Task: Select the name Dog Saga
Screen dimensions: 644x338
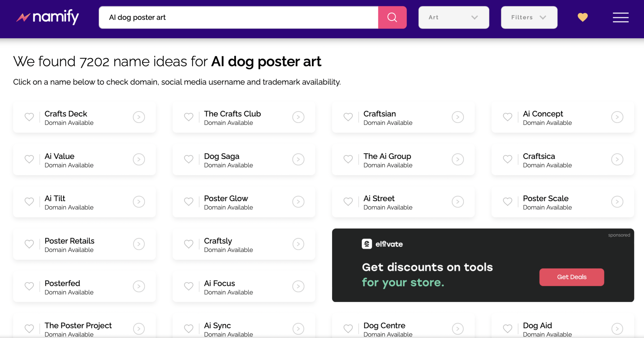Action: coord(222,156)
